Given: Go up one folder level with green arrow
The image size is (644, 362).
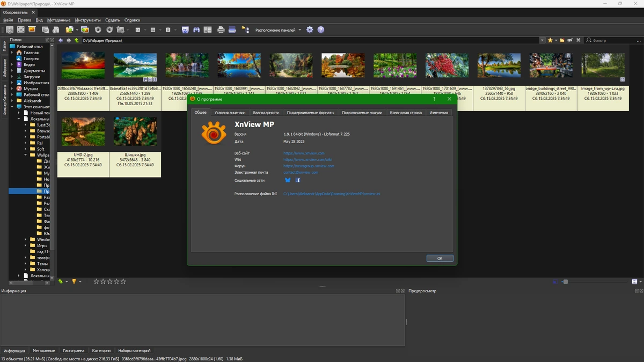Looking at the screenshot, I should pyautogui.click(x=77, y=40).
